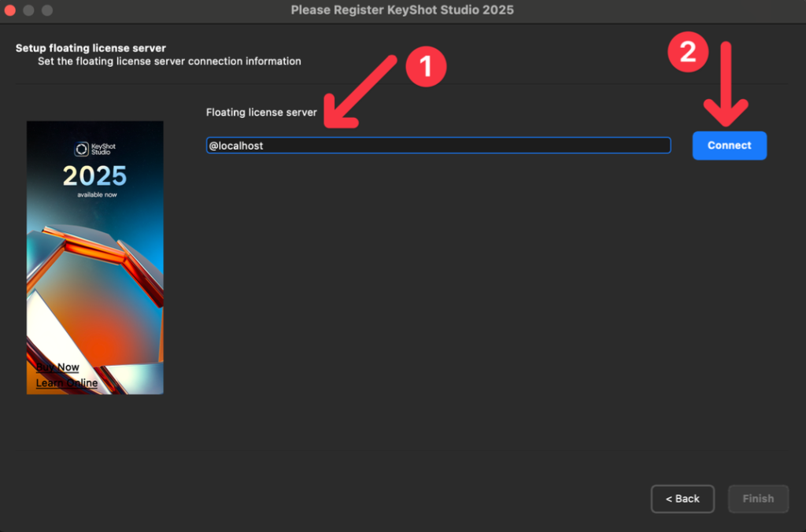Open the Buy Now link
806x532 pixels.
(57, 367)
